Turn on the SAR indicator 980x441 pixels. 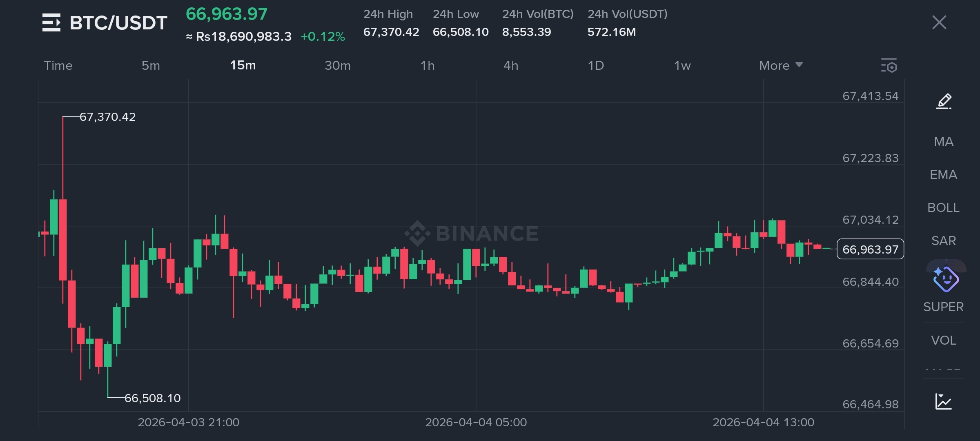pos(943,241)
